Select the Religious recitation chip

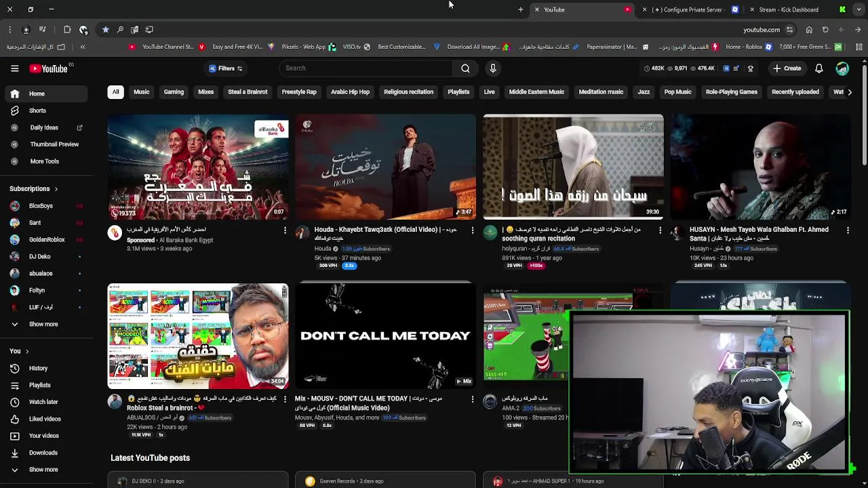[x=408, y=91]
